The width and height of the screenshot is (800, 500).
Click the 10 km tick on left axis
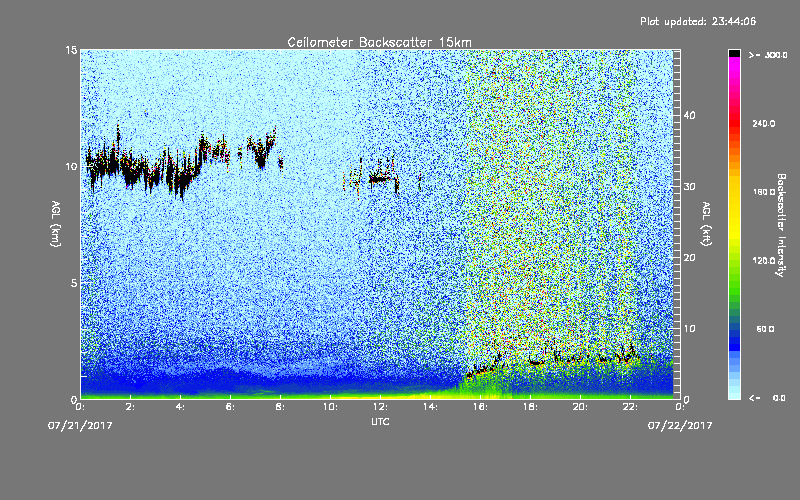point(71,167)
